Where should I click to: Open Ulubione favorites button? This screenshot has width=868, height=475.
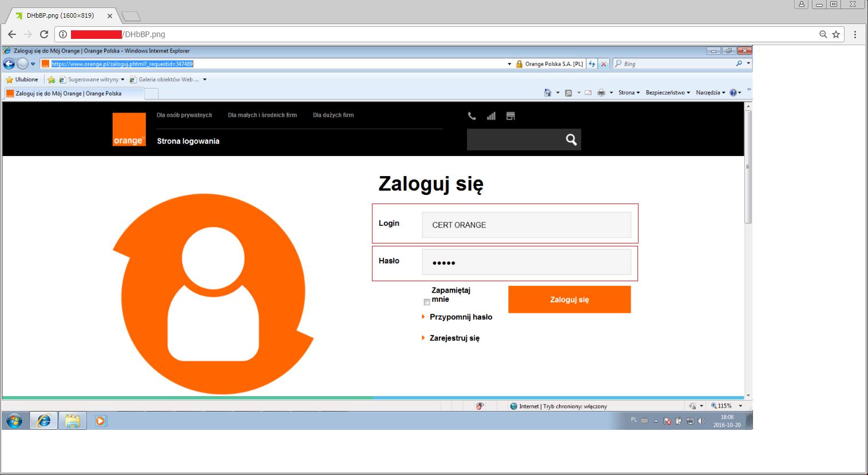pyautogui.click(x=22, y=79)
